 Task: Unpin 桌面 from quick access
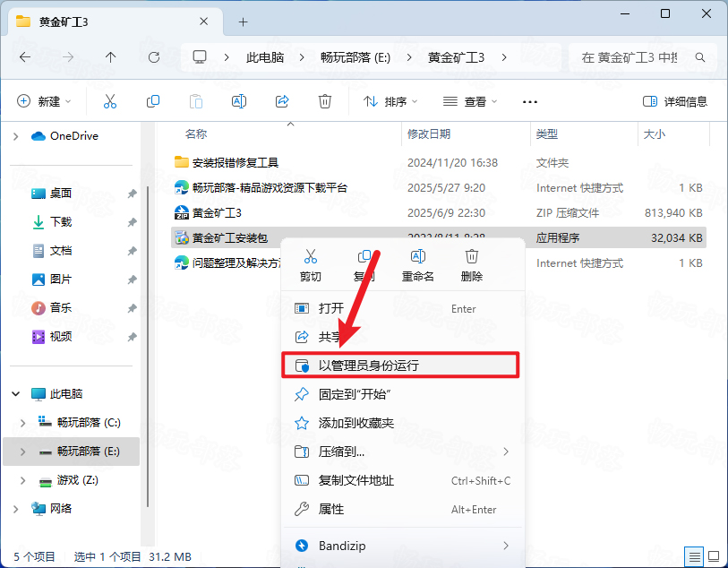click(x=133, y=194)
